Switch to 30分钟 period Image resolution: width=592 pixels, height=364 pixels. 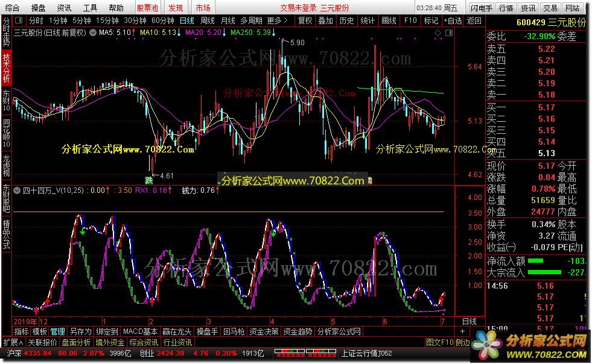(135, 20)
